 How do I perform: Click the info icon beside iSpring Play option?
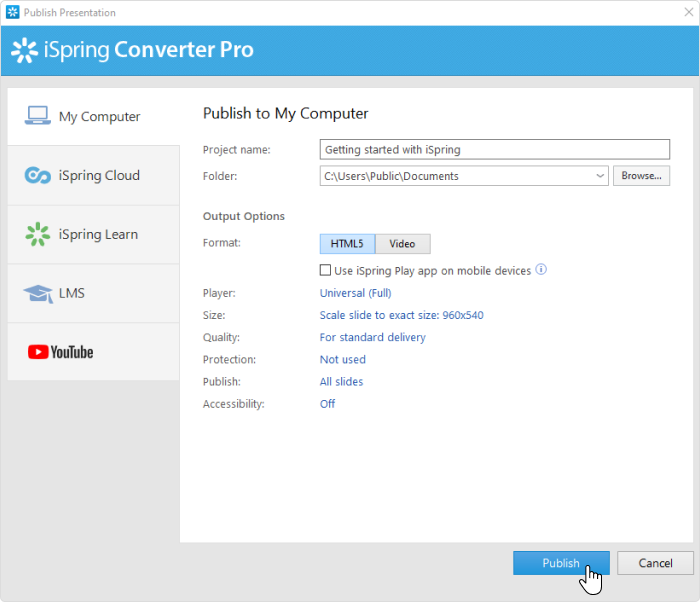pos(541,270)
